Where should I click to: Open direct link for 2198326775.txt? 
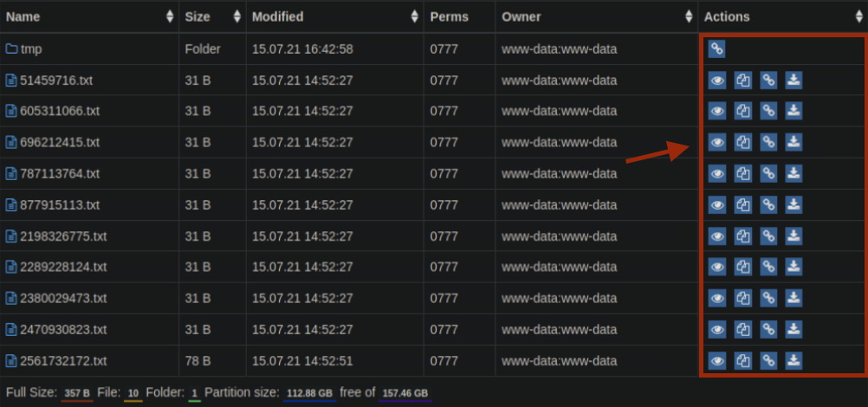point(768,236)
